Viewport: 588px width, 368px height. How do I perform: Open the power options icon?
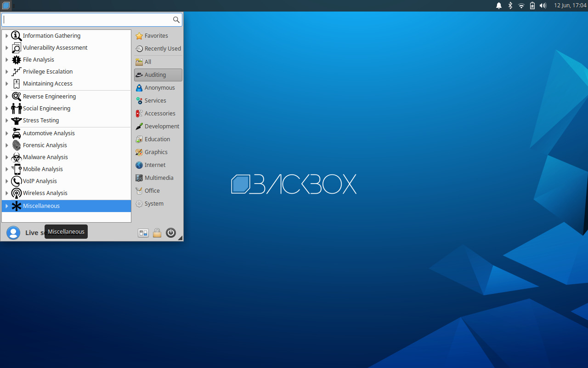[170, 233]
